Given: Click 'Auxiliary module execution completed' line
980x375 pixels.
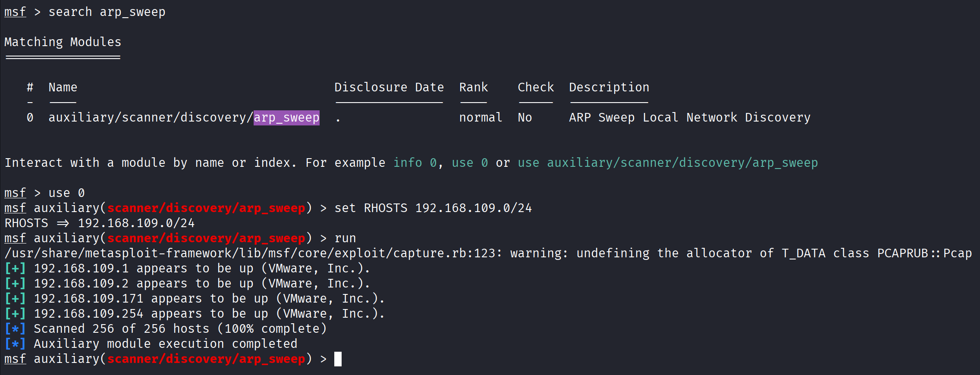Looking at the screenshot, I should click(x=151, y=344).
